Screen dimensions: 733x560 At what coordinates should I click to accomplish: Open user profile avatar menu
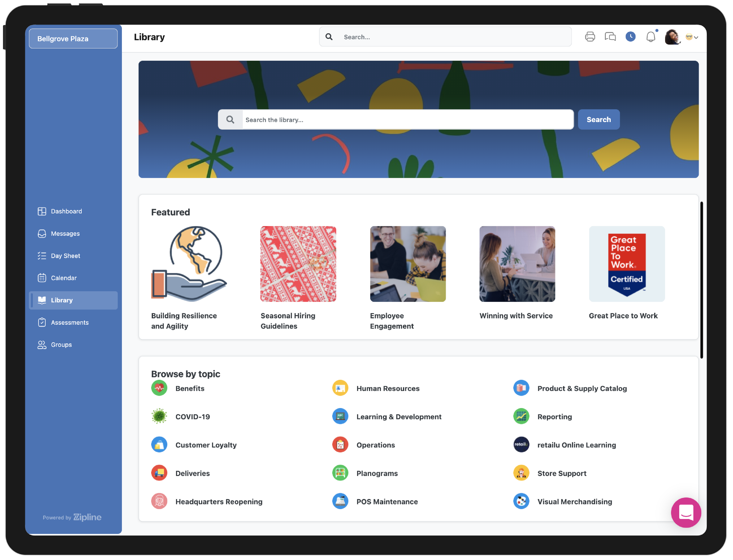(x=672, y=37)
